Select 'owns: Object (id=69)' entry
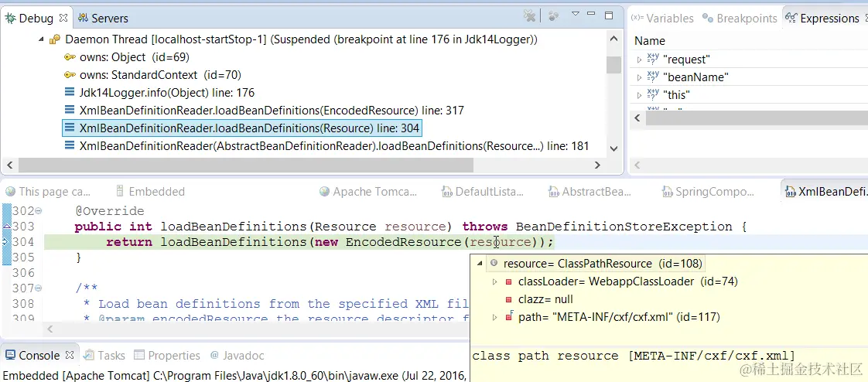Viewport: 868px width, 382px height. tap(135, 57)
